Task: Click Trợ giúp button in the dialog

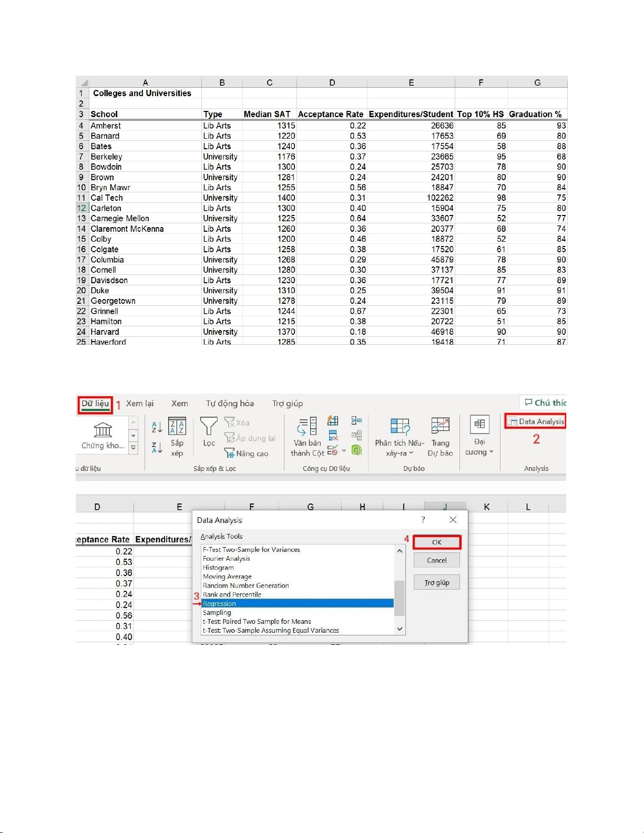Action: tap(437, 582)
